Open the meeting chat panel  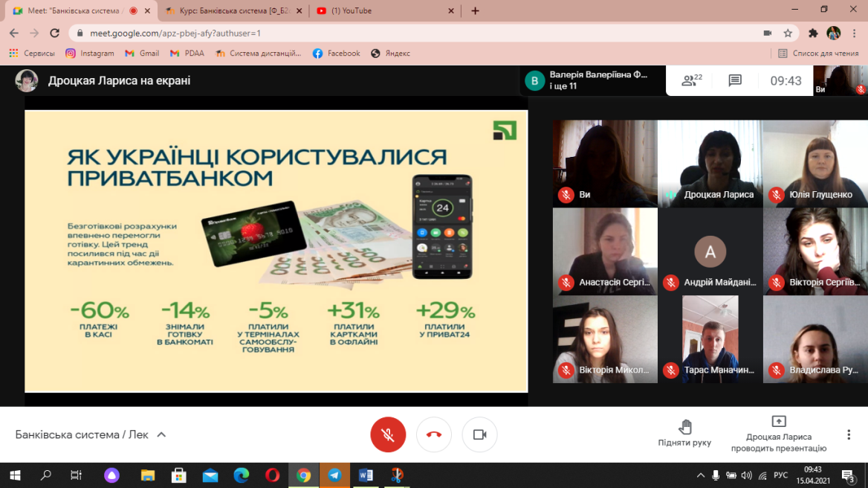pyautogui.click(x=734, y=81)
